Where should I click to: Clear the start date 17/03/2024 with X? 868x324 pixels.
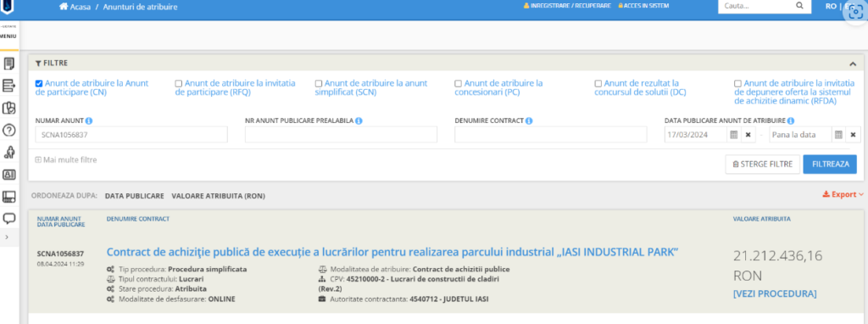(748, 135)
